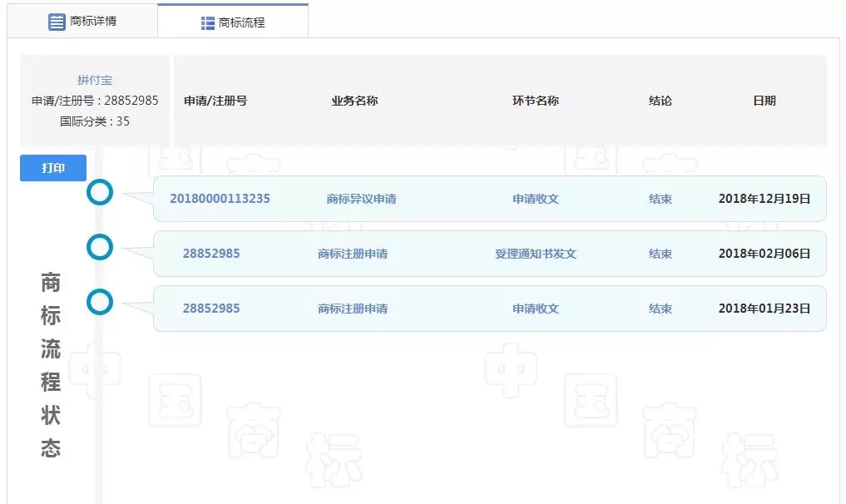This screenshot has height=504, width=846.
Task: Switch to the 商标详情 tab
Action: click(81, 21)
